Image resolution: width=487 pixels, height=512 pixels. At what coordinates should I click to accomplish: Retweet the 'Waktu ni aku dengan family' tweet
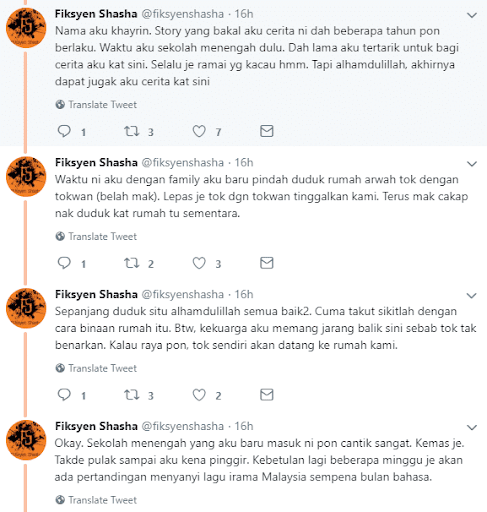pos(132,263)
